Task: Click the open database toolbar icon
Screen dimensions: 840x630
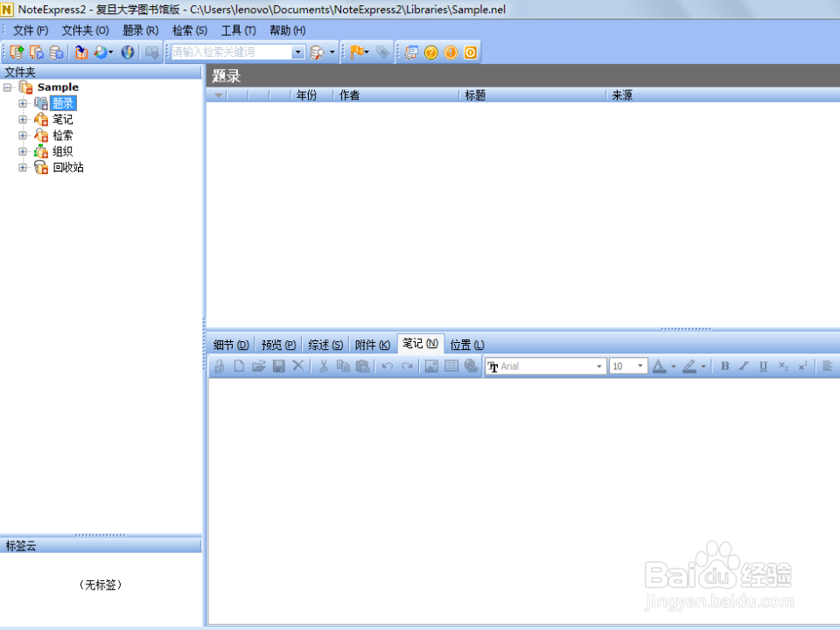Action: pyautogui.click(x=37, y=52)
